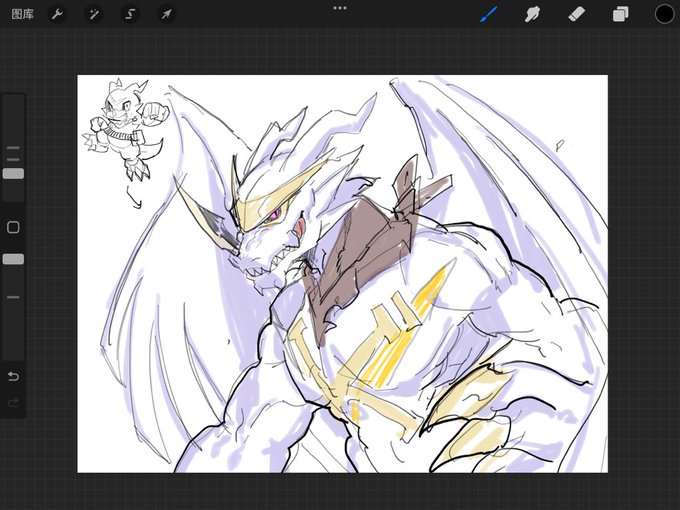This screenshot has height=510, width=680.
Task: Open the Layers panel
Action: click(621, 14)
